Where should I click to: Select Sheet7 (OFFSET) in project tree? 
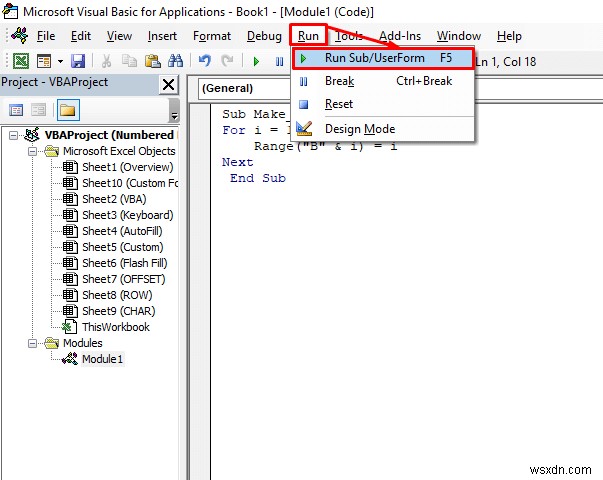pyautogui.click(x=124, y=279)
